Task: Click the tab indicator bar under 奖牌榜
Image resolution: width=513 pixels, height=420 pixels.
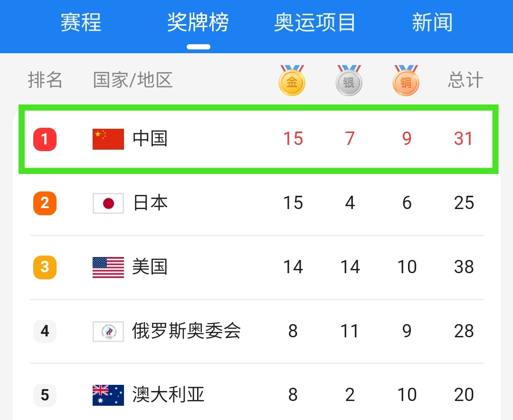Action: tap(199, 46)
